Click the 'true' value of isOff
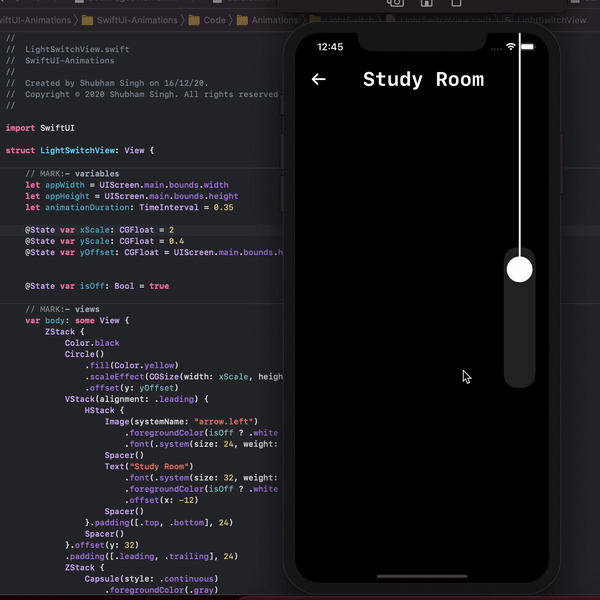Screen dimensions: 600x600 pyautogui.click(x=159, y=286)
